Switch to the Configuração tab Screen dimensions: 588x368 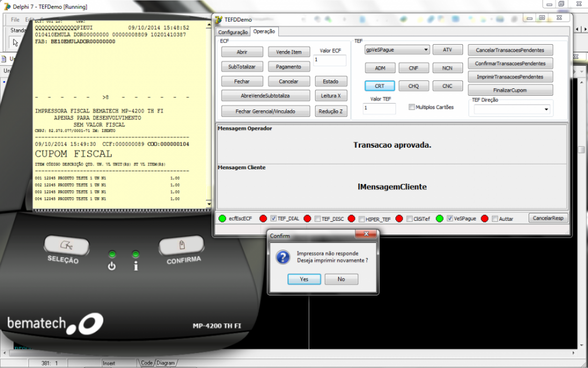tap(233, 32)
